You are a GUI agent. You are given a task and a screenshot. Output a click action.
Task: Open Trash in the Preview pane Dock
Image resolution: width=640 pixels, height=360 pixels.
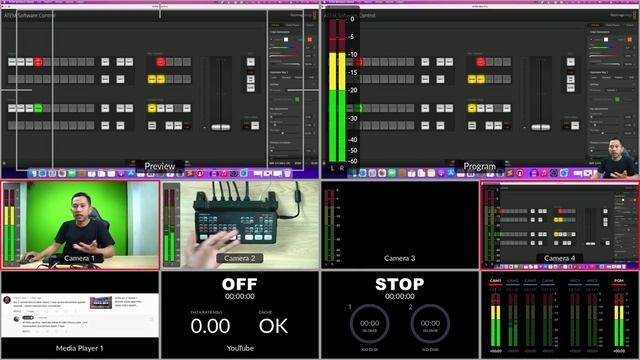pos(287,173)
